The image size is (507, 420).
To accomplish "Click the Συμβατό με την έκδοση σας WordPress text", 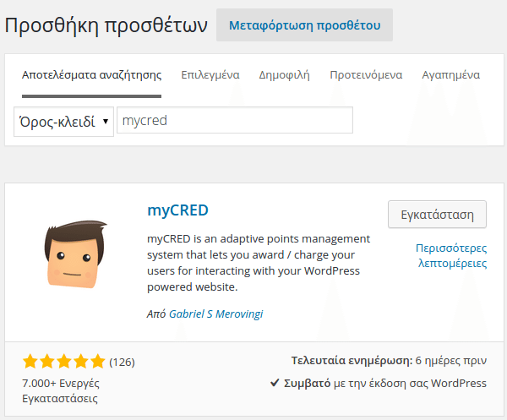I will [x=384, y=383].
